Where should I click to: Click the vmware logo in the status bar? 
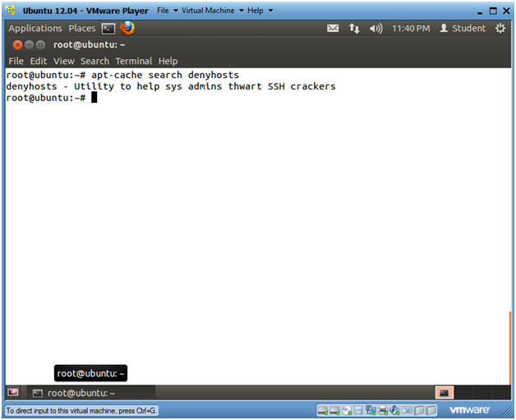pyautogui.click(x=470, y=410)
